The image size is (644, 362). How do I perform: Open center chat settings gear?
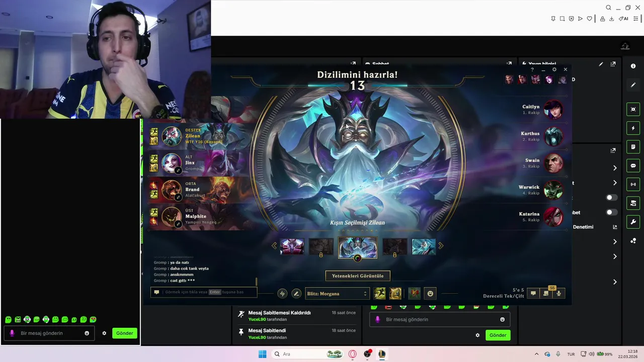(477, 335)
